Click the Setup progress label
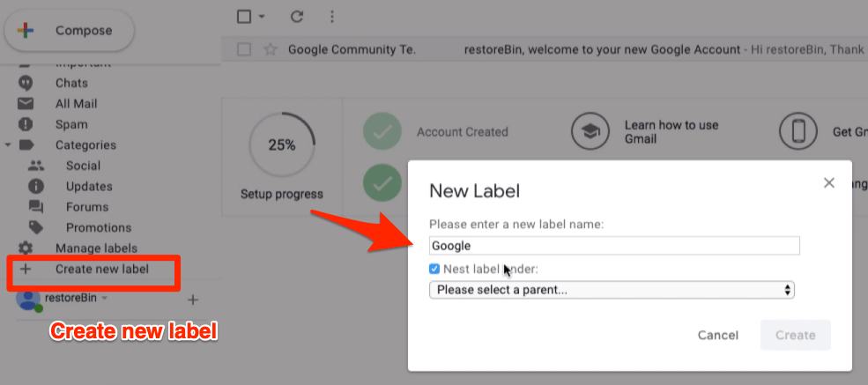Viewport: 868px width, 385px height. coord(282,194)
